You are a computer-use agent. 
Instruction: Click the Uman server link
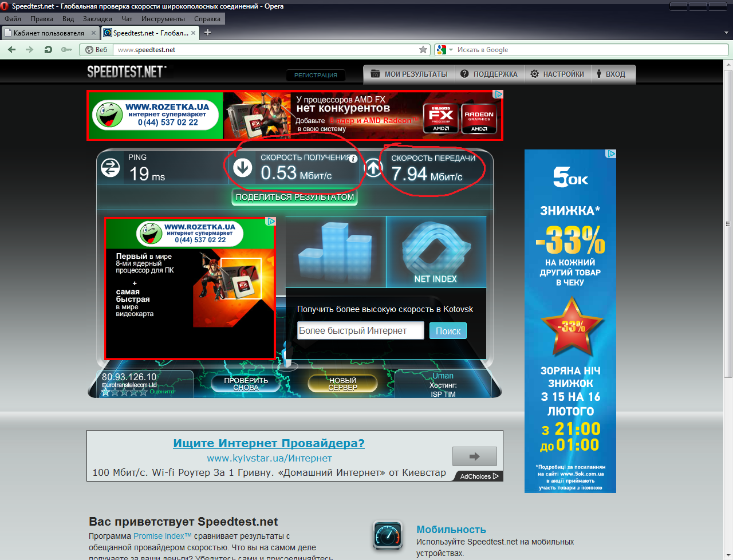point(443,376)
